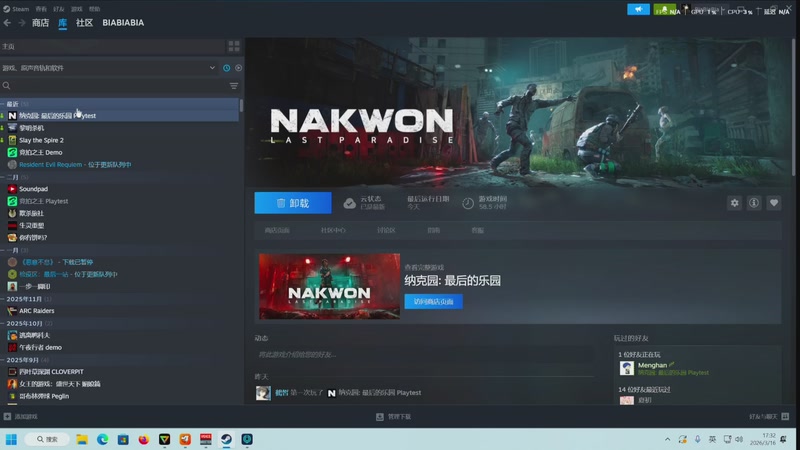Open the game settings gear icon
This screenshot has width=800, height=450.
[x=734, y=203]
